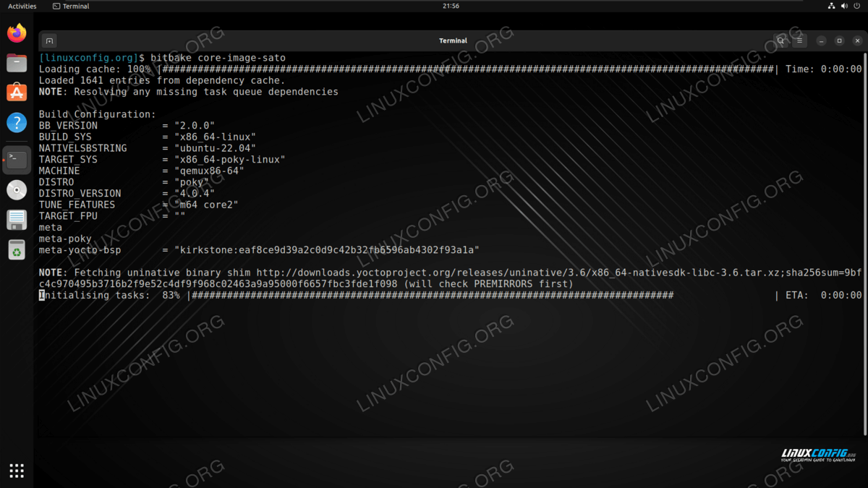Close the Terminal window

[x=856, y=41]
